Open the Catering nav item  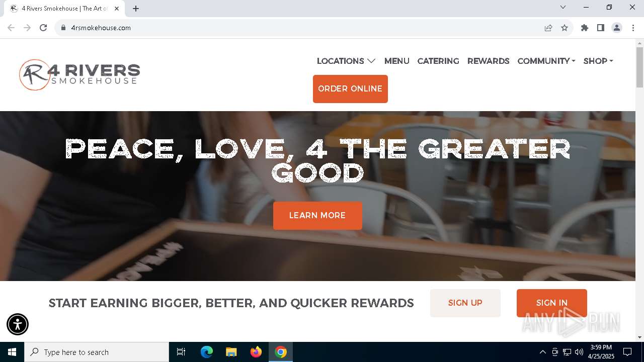pyautogui.click(x=438, y=61)
